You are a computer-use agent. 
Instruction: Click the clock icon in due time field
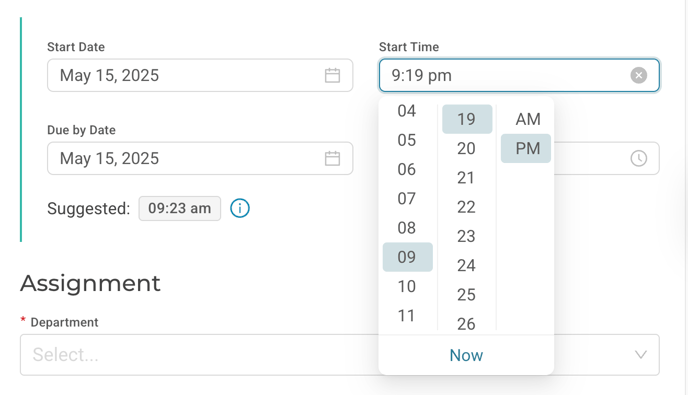point(638,158)
